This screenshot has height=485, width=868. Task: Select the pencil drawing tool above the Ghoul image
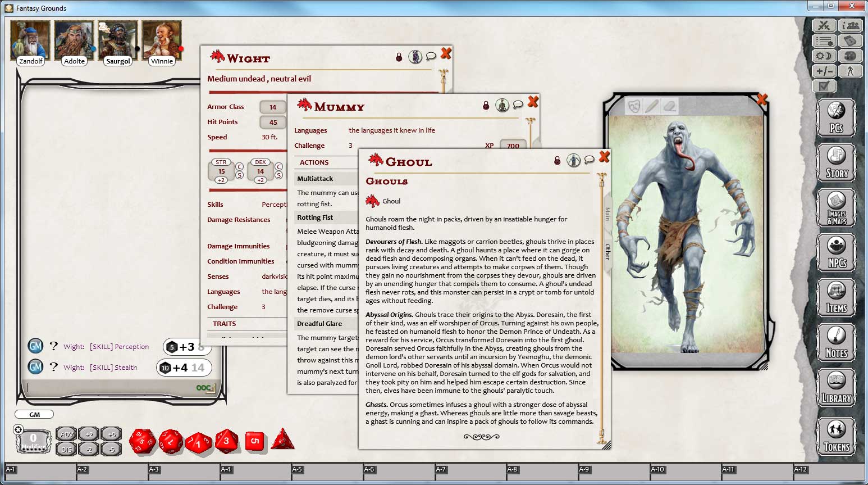click(x=651, y=106)
